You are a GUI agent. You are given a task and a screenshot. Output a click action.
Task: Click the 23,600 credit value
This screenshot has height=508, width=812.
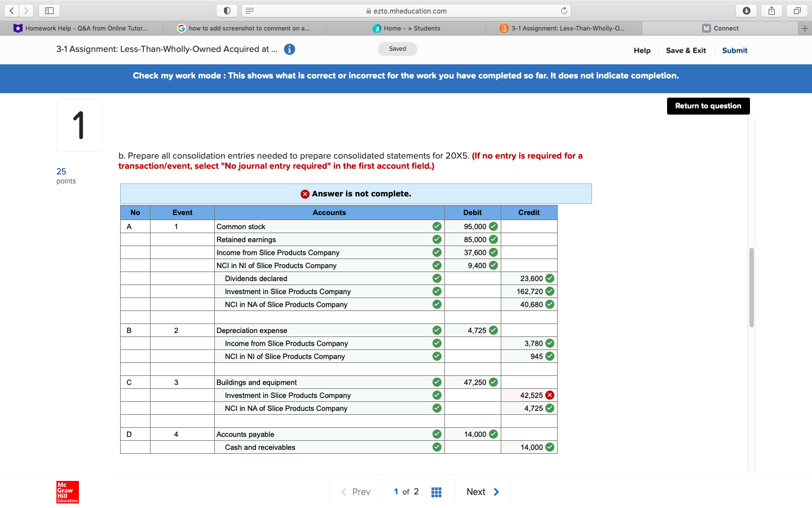pyautogui.click(x=532, y=278)
